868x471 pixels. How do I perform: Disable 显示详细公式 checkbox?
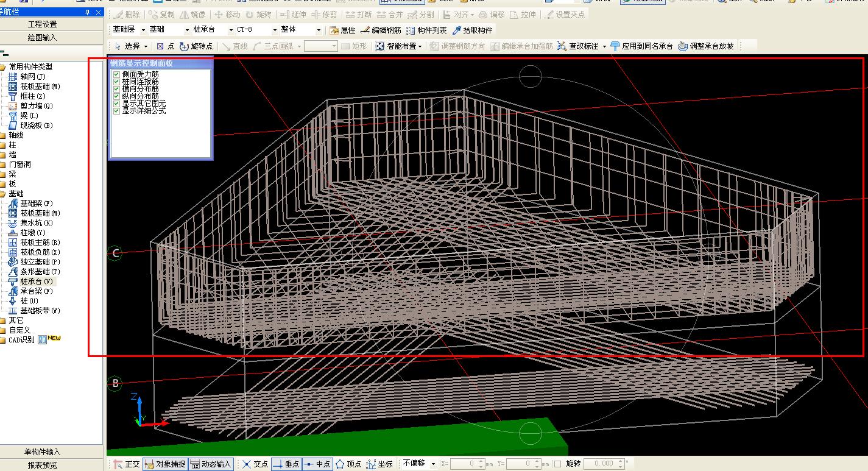point(116,111)
